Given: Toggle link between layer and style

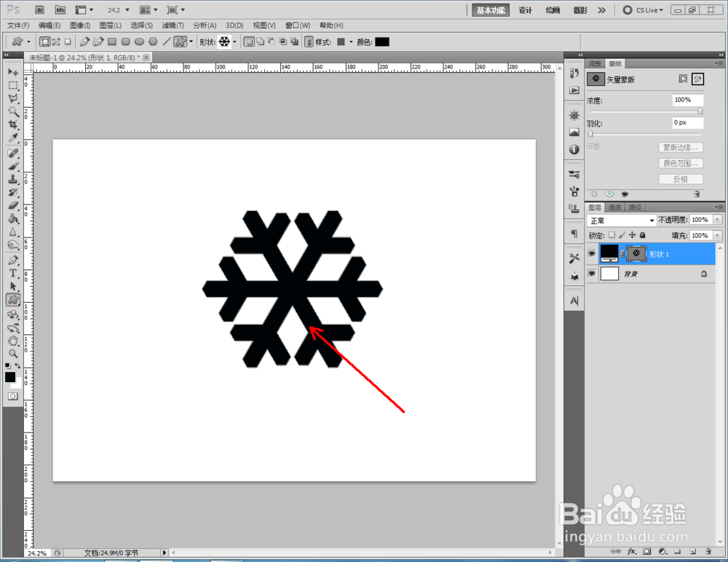Looking at the screenshot, I should 308,41.
